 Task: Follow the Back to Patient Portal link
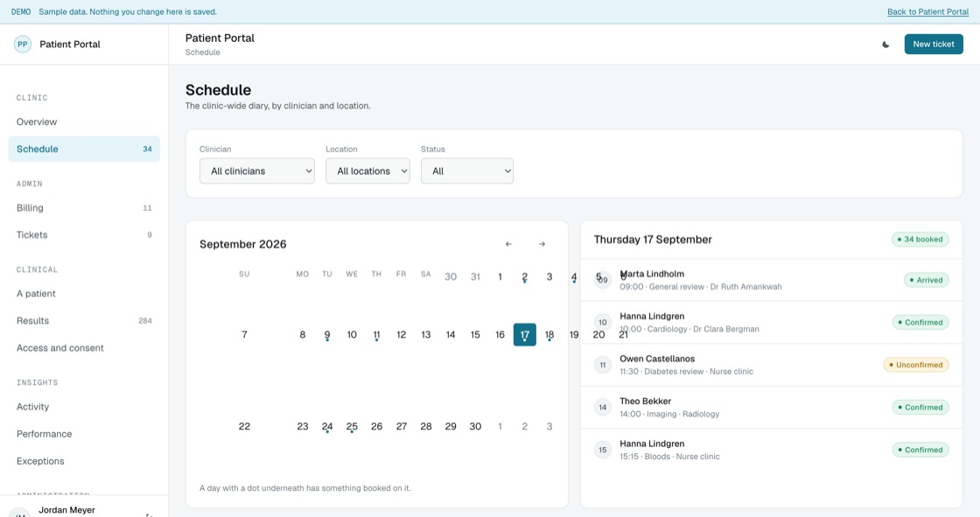pos(927,12)
